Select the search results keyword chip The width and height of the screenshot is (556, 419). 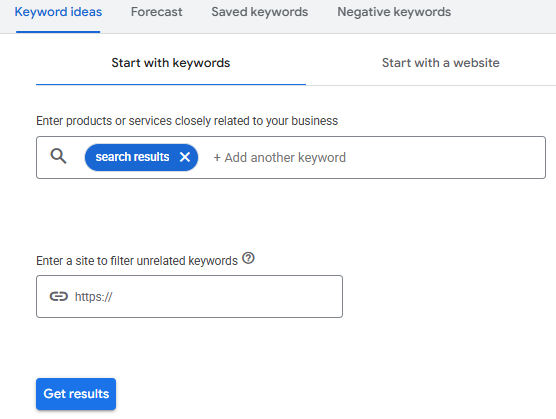pos(141,157)
